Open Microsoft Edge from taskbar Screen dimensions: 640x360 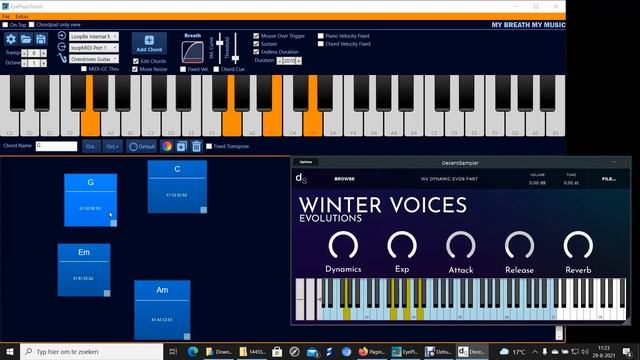[x=193, y=351]
